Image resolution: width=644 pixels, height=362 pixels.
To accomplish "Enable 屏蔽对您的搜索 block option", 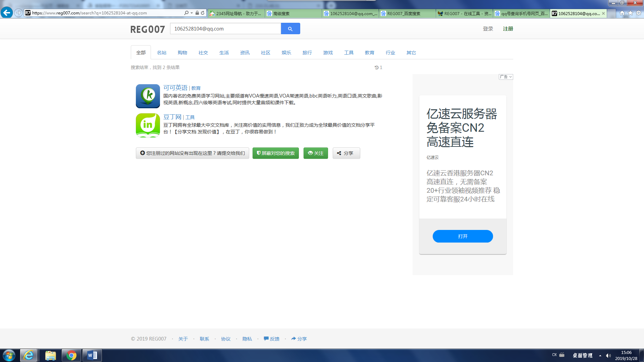I will [x=275, y=153].
